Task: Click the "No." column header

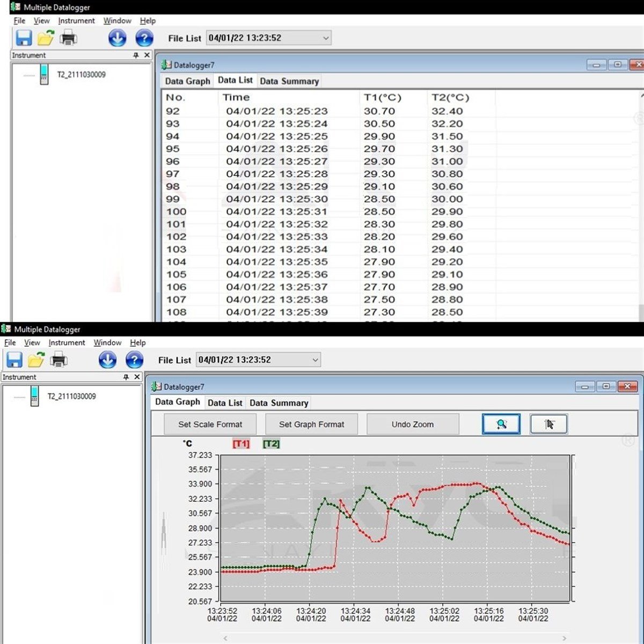Action: coord(175,98)
